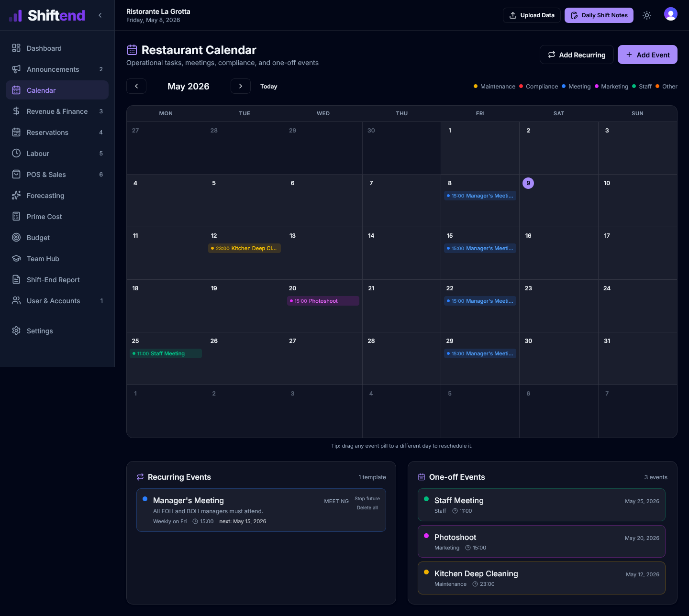Open the user profile avatar
The height and width of the screenshot is (616, 689).
[x=671, y=14]
